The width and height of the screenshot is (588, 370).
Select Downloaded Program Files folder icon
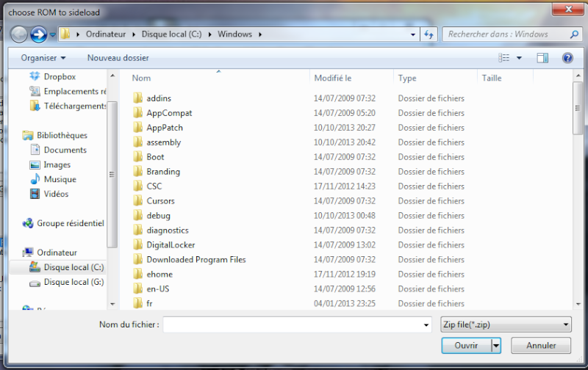point(137,259)
